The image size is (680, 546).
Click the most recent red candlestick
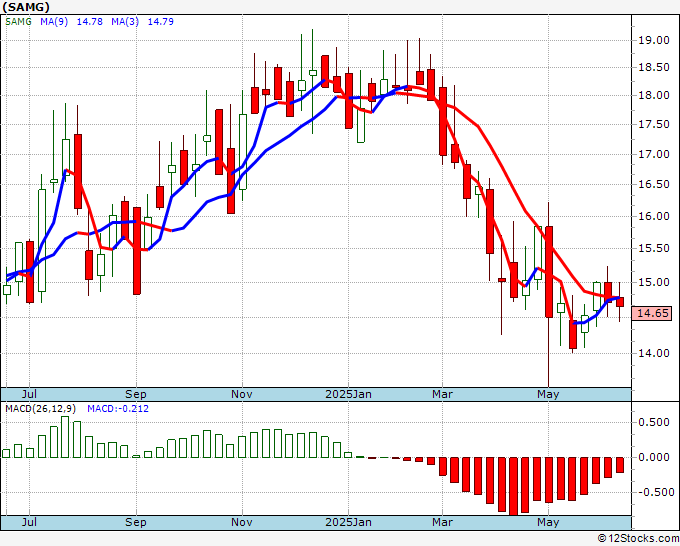620,302
